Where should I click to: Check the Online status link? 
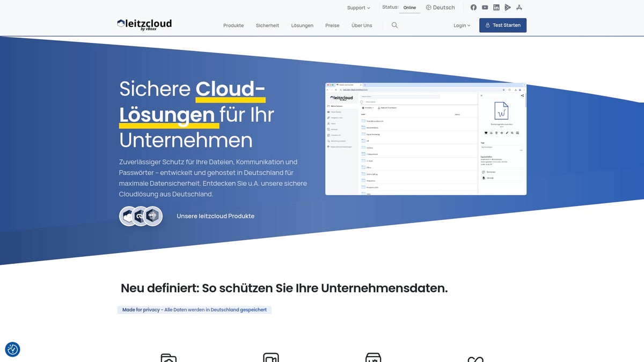[409, 8]
